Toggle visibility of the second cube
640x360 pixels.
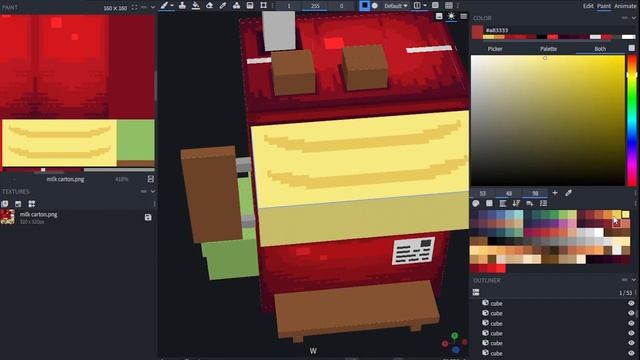(631, 313)
